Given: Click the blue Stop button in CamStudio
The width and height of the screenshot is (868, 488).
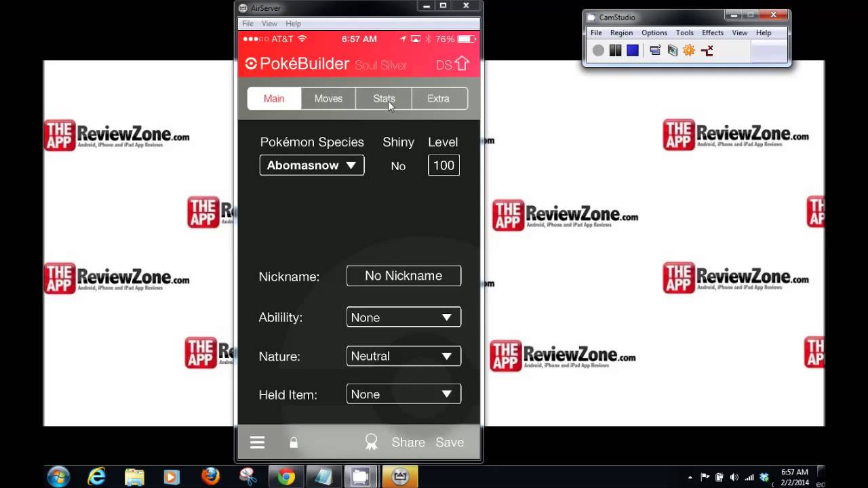Looking at the screenshot, I should point(633,50).
